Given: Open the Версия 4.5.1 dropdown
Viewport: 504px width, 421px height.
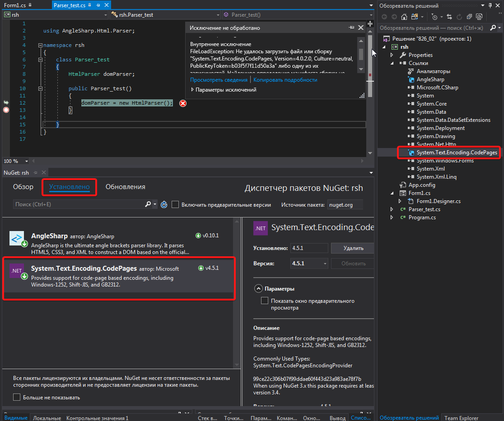Looking at the screenshot, I should (x=325, y=264).
